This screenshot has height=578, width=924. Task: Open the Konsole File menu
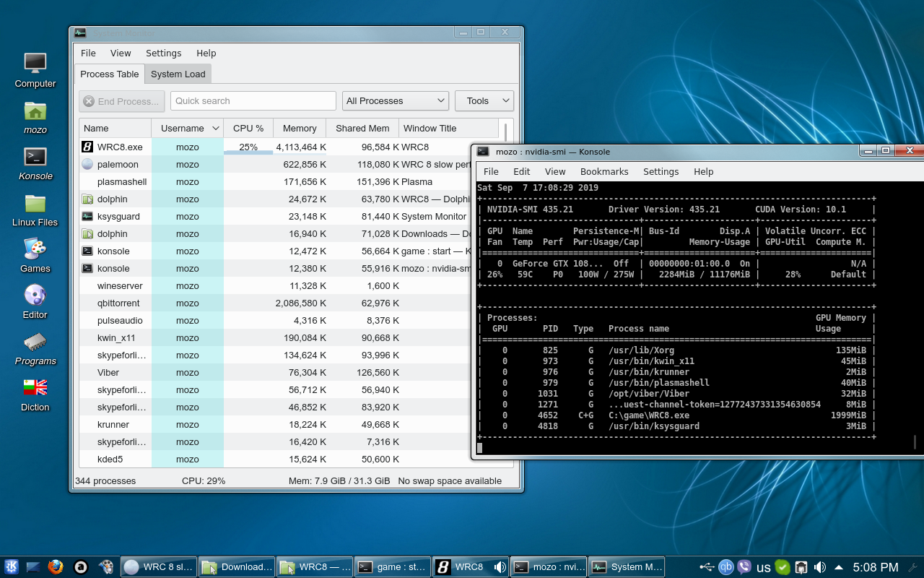coord(491,171)
